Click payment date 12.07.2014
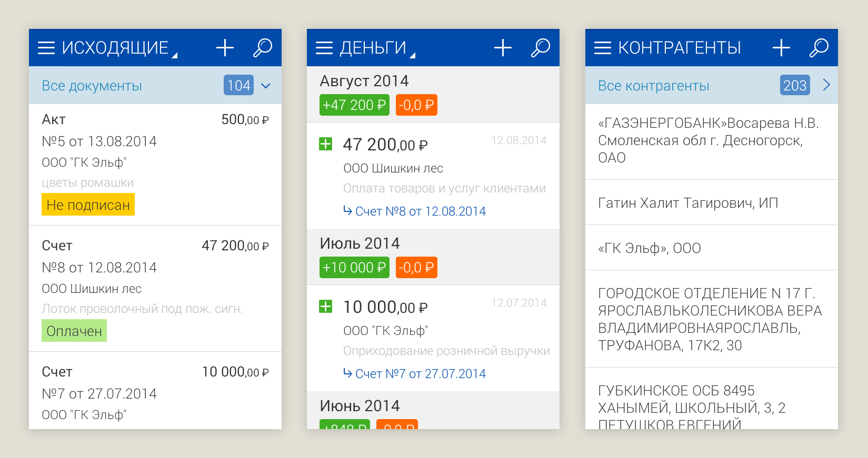The height and width of the screenshot is (458, 868). tap(519, 303)
